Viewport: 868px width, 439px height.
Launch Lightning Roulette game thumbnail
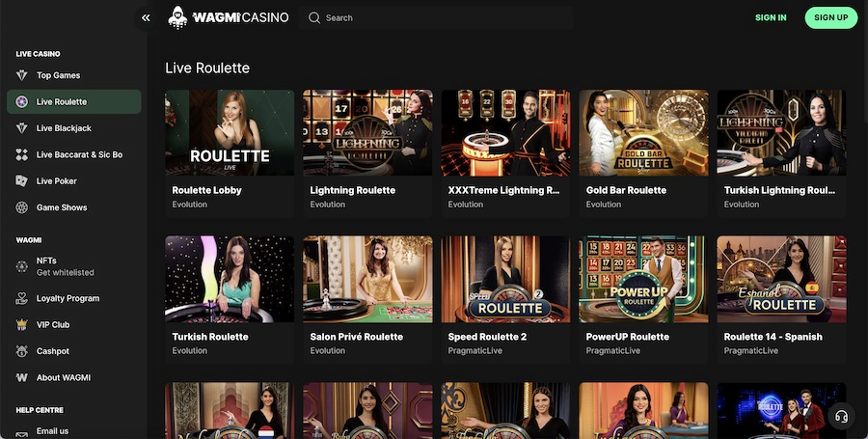(x=367, y=133)
